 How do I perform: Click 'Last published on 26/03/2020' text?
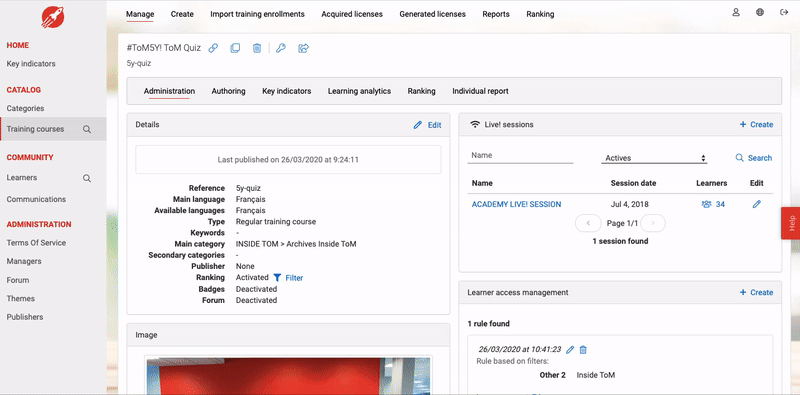pos(288,160)
